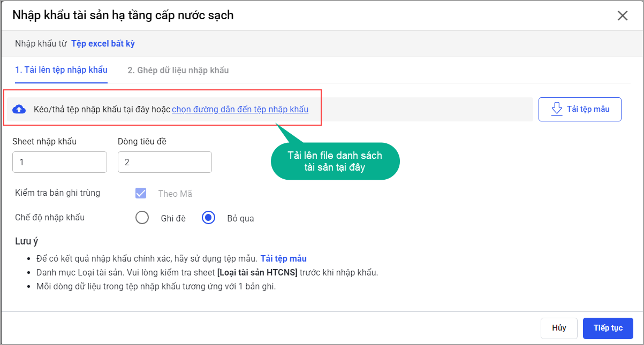
Task: Click the empty gray file drop zone area
Action: coord(428,110)
